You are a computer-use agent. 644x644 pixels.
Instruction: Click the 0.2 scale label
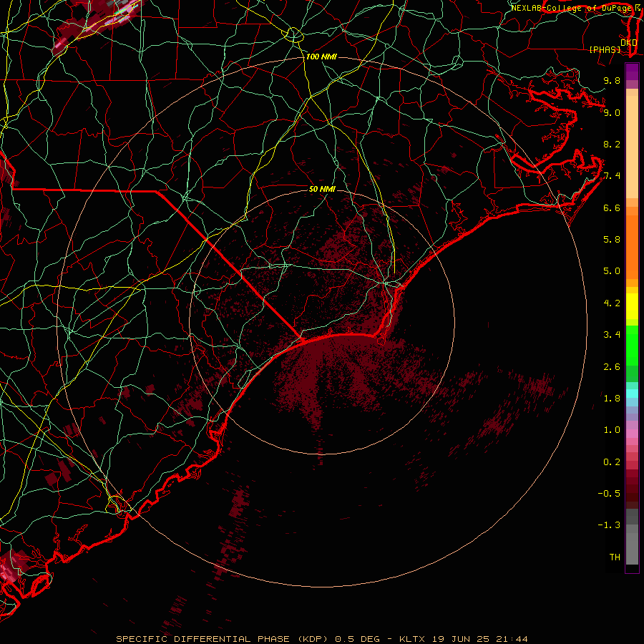click(x=612, y=462)
